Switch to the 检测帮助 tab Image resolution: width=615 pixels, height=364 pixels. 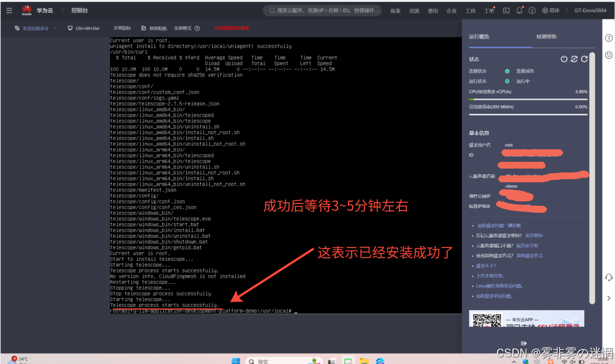coord(546,37)
